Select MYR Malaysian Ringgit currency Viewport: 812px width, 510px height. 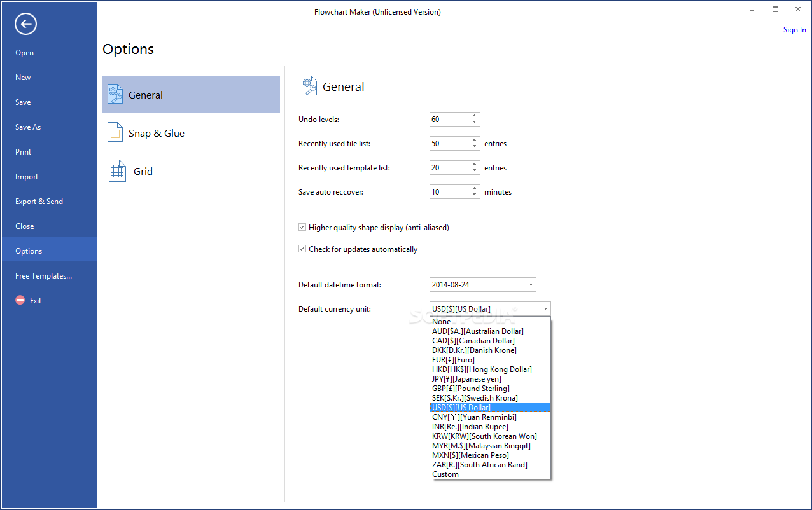(x=490, y=445)
